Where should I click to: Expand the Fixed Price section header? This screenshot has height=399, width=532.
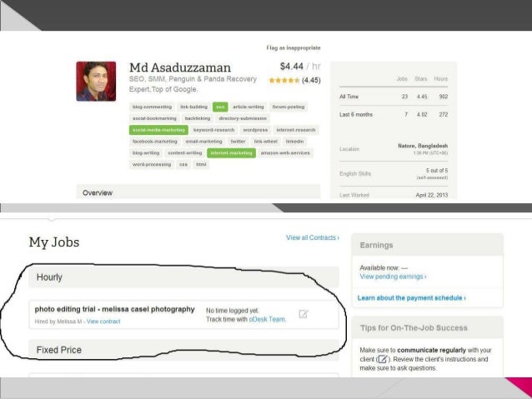pos(184,350)
